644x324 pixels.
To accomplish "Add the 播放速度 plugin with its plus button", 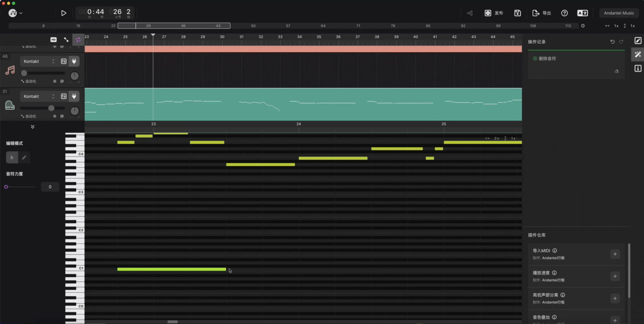I will pos(615,276).
